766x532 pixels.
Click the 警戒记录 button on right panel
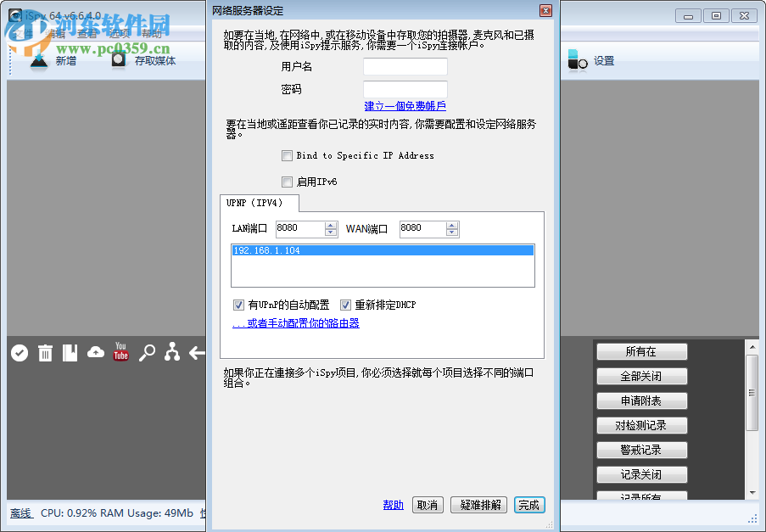(641, 450)
